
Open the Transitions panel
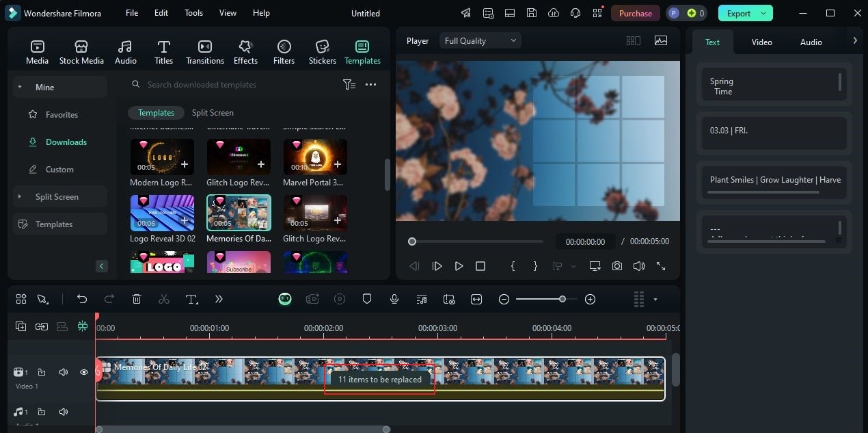(205, 52)
